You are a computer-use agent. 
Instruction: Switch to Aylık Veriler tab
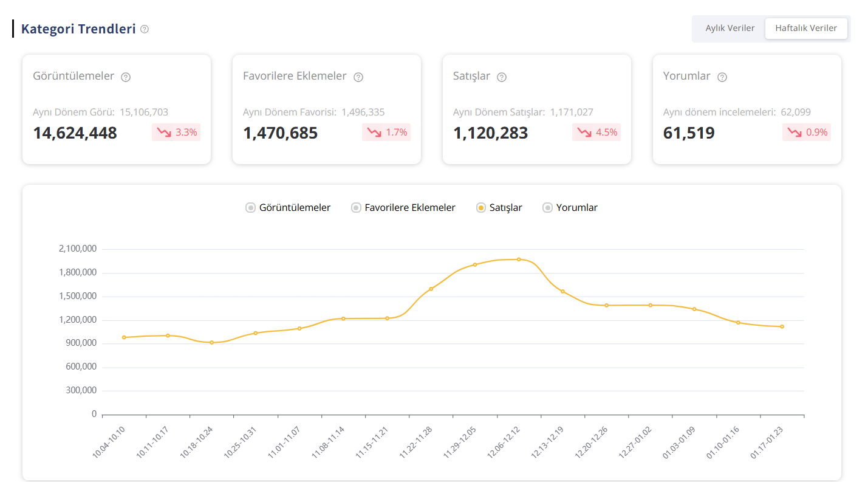click(730, 29)
